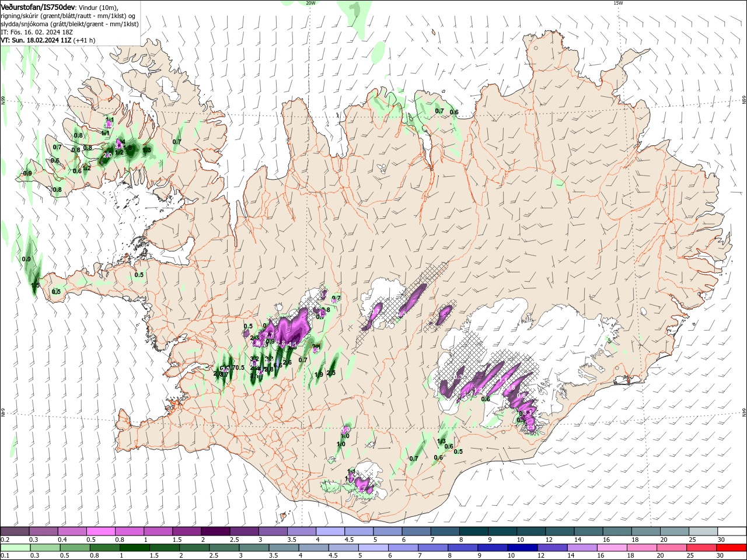Click the 'rigning/skúrir' legend description line
Screen dimensions: 747x560
[x=69, y=16]
